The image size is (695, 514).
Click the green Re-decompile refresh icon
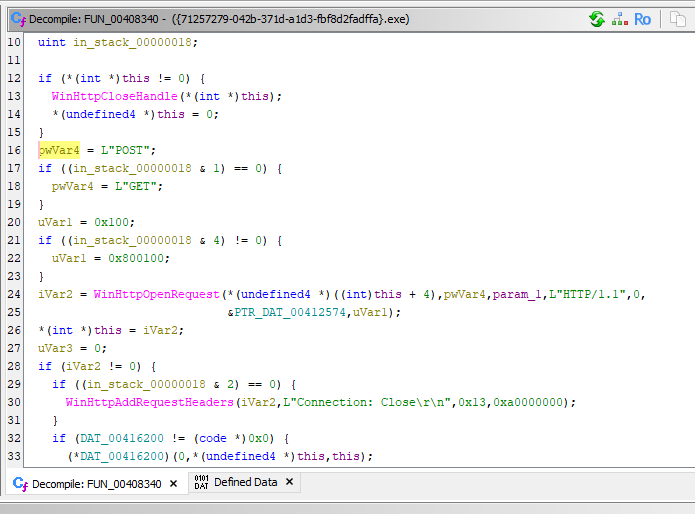pyautogui.click(x=596, y=19)
